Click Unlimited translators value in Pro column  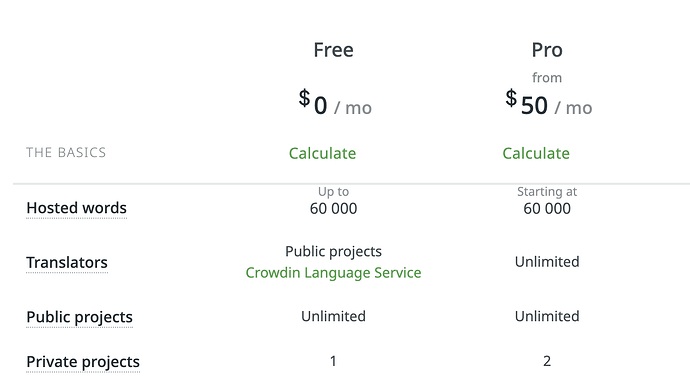point(547,261)
